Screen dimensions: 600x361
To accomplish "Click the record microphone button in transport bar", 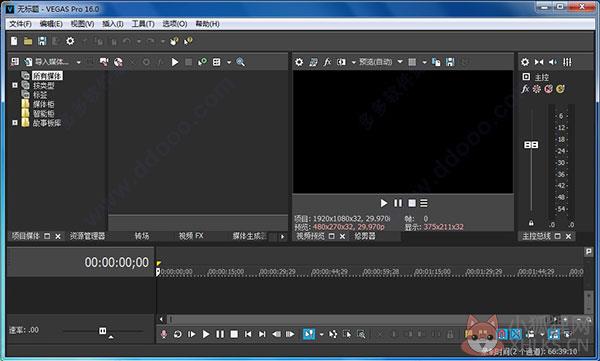I will click(164, 334).
